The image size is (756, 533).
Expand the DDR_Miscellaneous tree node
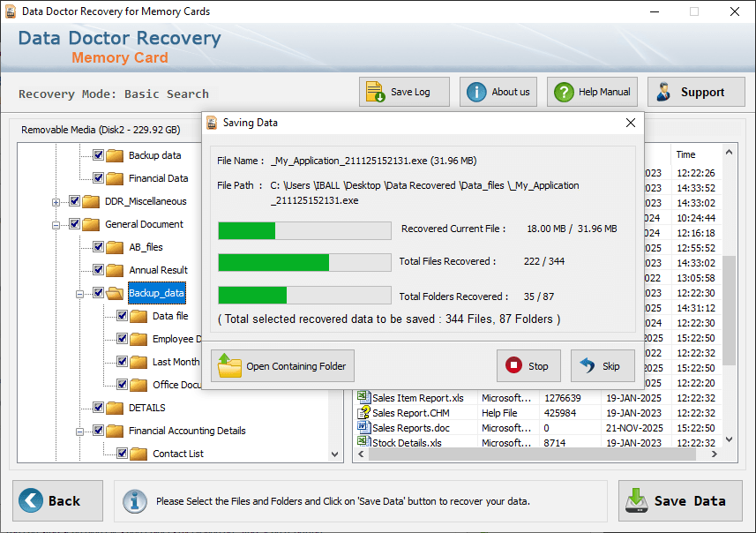[56, 202]
